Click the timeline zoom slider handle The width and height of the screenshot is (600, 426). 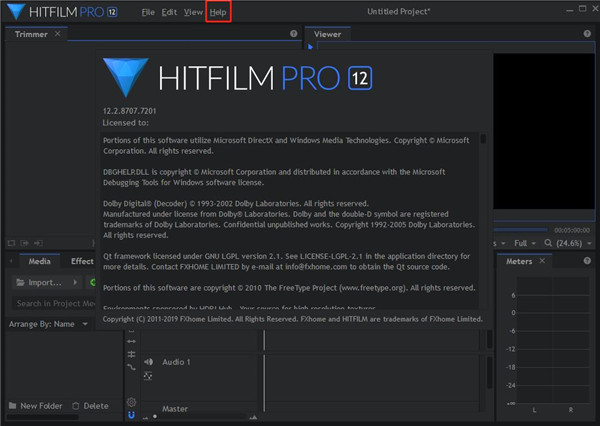pos(155,417)
